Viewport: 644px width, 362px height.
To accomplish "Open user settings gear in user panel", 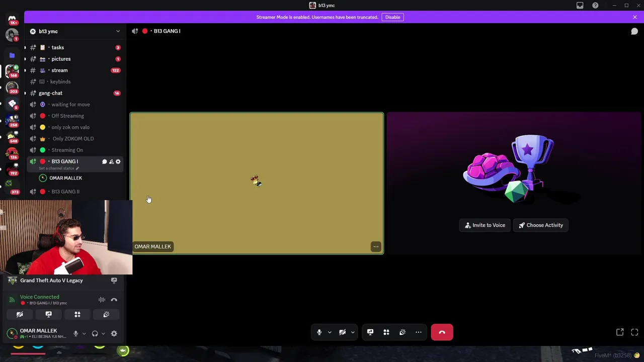I will tap(114, 333).
